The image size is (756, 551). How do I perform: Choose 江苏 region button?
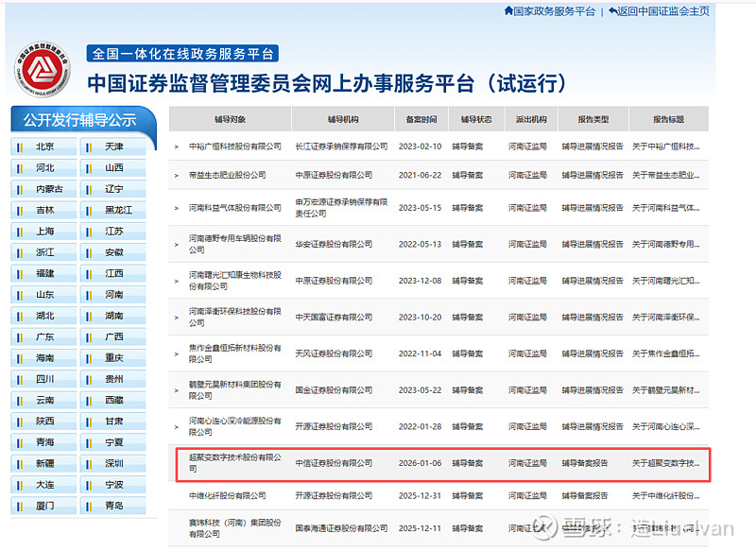[113, 232]
